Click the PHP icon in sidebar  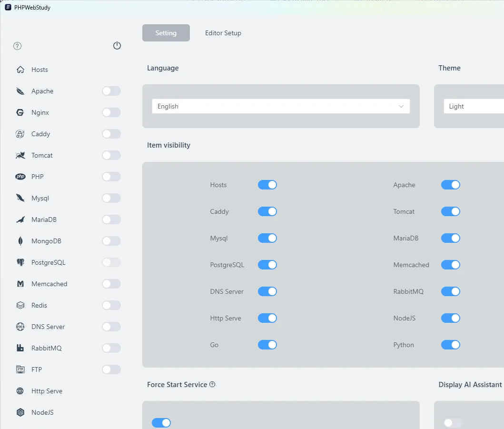[20, 177]
